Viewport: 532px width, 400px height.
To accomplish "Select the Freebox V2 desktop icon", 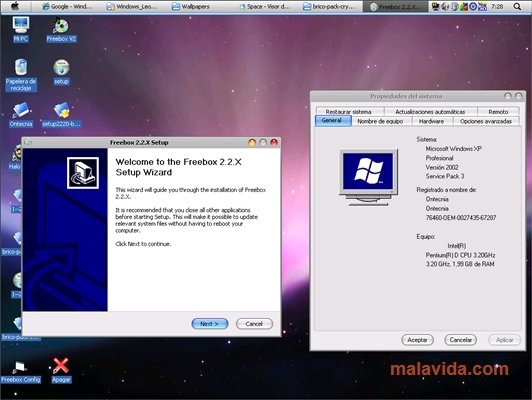I will pos(61,30).
